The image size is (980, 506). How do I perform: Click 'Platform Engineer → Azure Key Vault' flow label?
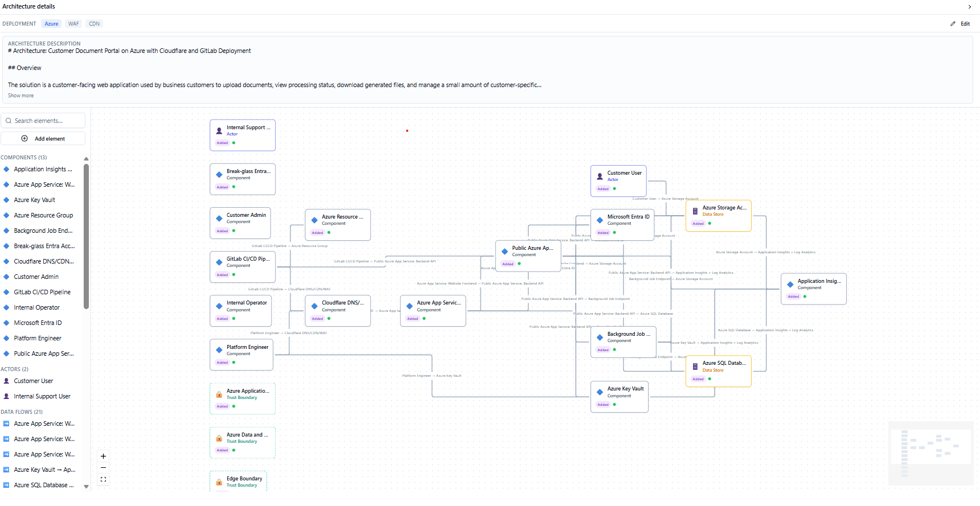(x=432, y=376)
